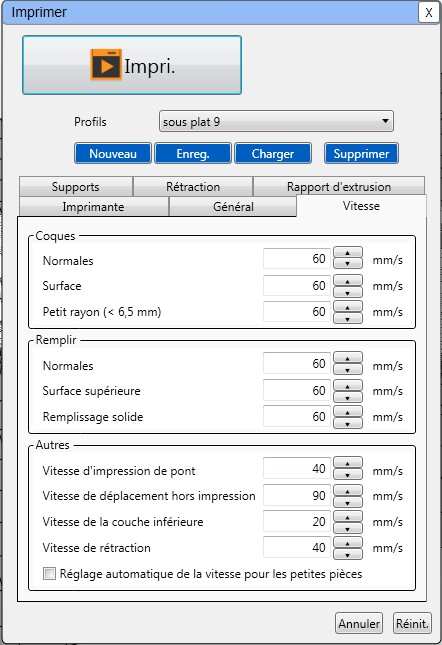Click the déplacement hors impression speed field

(x=297, y=495)
